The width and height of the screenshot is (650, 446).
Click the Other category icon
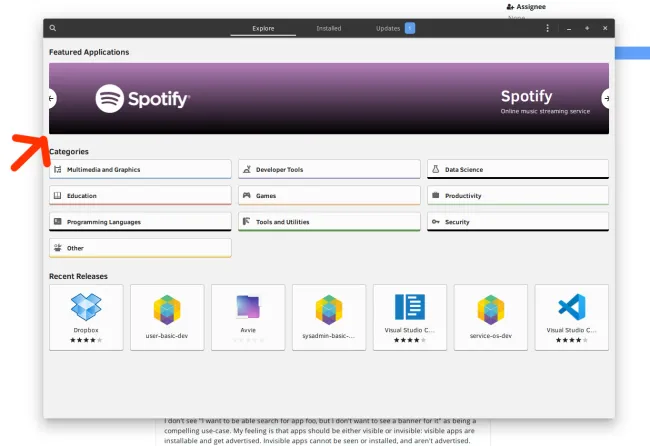pos(58,247)
